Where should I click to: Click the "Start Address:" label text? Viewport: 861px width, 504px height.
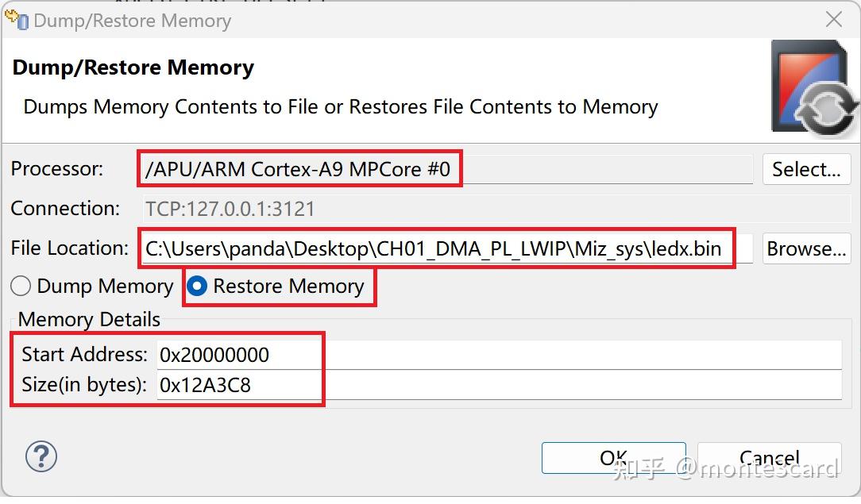84,354
